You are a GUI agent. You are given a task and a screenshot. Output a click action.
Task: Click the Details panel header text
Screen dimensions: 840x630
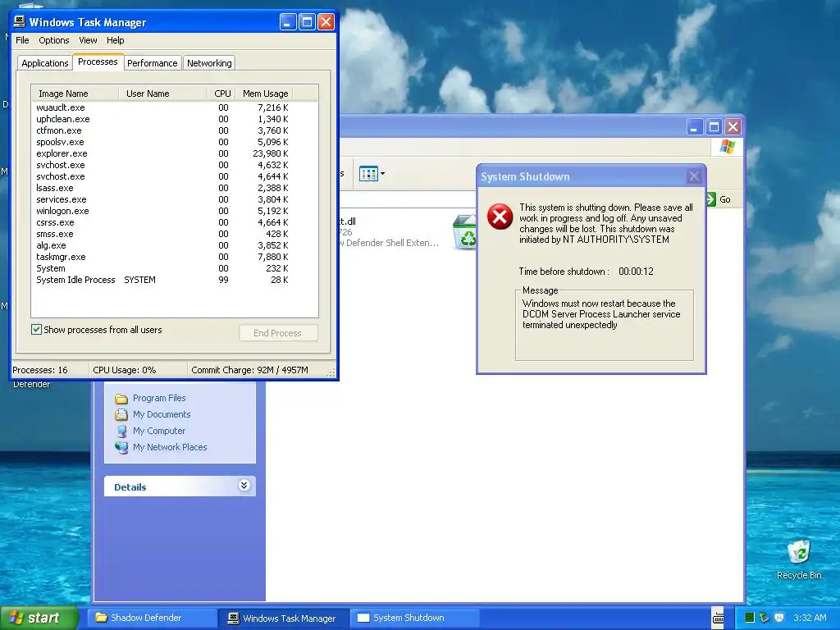click(130, 487)
